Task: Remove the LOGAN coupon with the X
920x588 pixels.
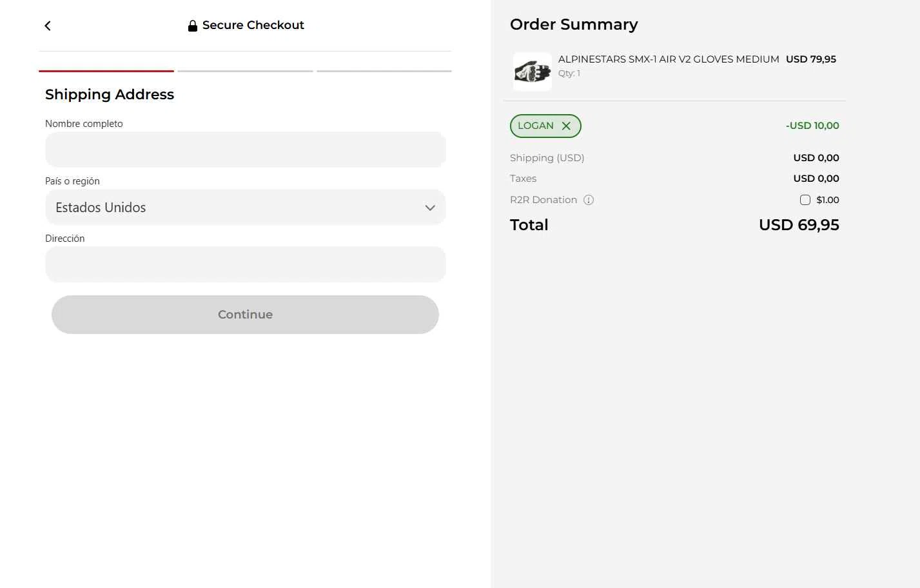Action: (x=566, y=126)
